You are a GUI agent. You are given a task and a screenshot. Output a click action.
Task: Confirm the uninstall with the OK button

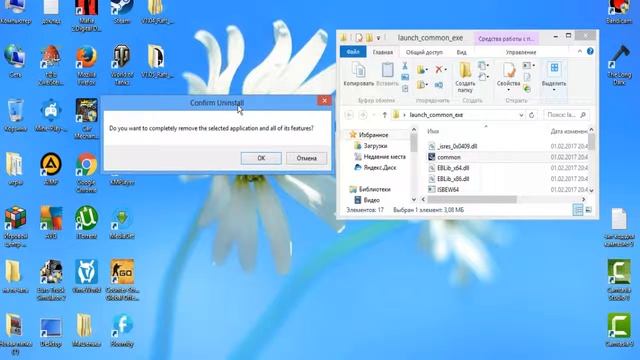261,158
